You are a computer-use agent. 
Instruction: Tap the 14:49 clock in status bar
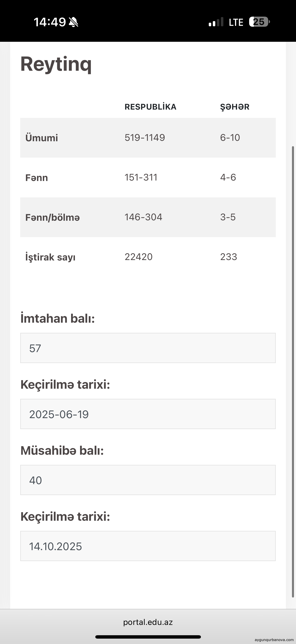click(x=50, y=22)
